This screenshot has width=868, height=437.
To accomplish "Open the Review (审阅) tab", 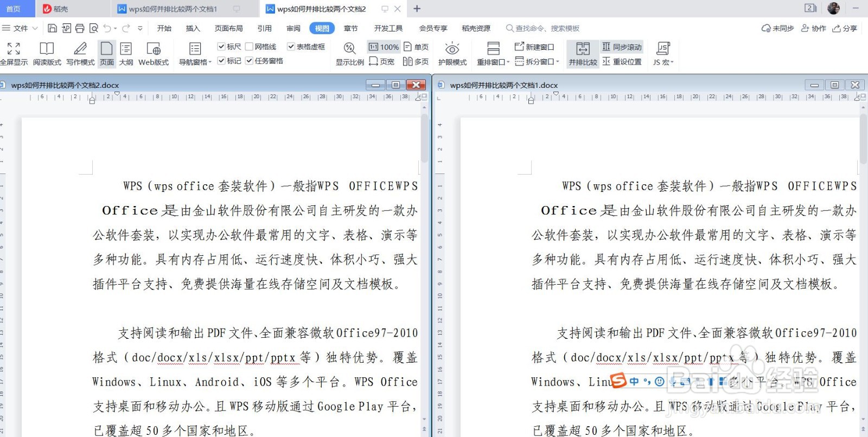I will [x=293, y=28].
